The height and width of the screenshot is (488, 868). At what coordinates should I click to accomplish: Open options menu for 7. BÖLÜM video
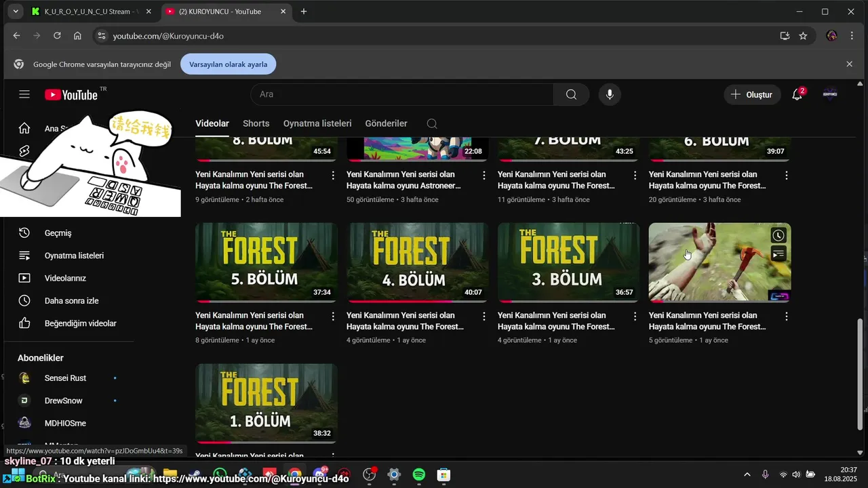point(635,175)
